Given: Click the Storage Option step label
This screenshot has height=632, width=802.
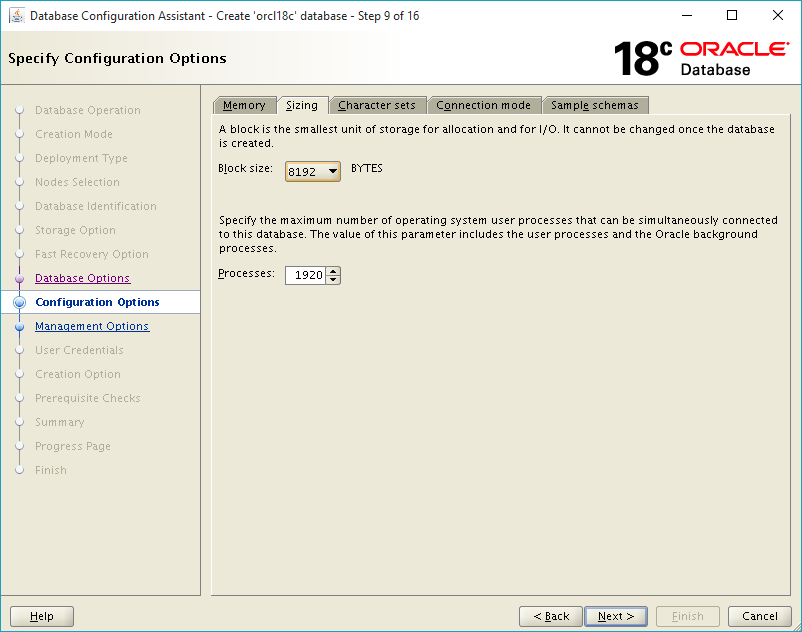Looking at the screenshot, I should point(75,231).
